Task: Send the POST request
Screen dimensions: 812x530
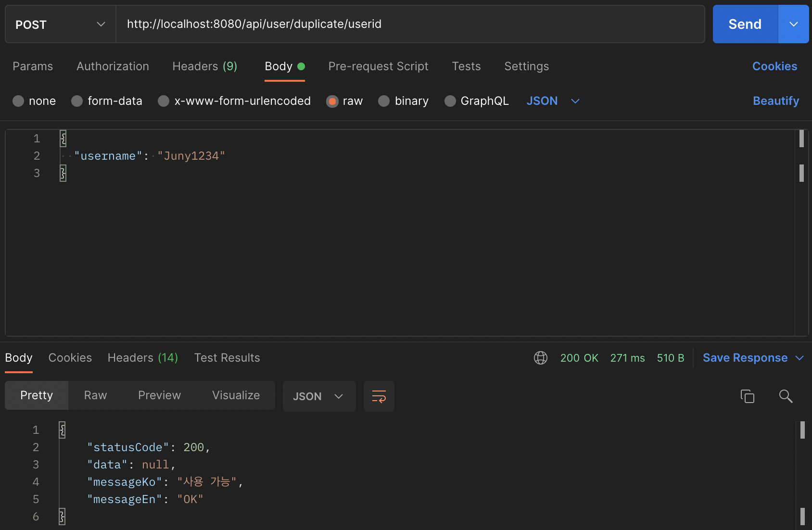Action: pyautogui.click(x=745, y=24)
